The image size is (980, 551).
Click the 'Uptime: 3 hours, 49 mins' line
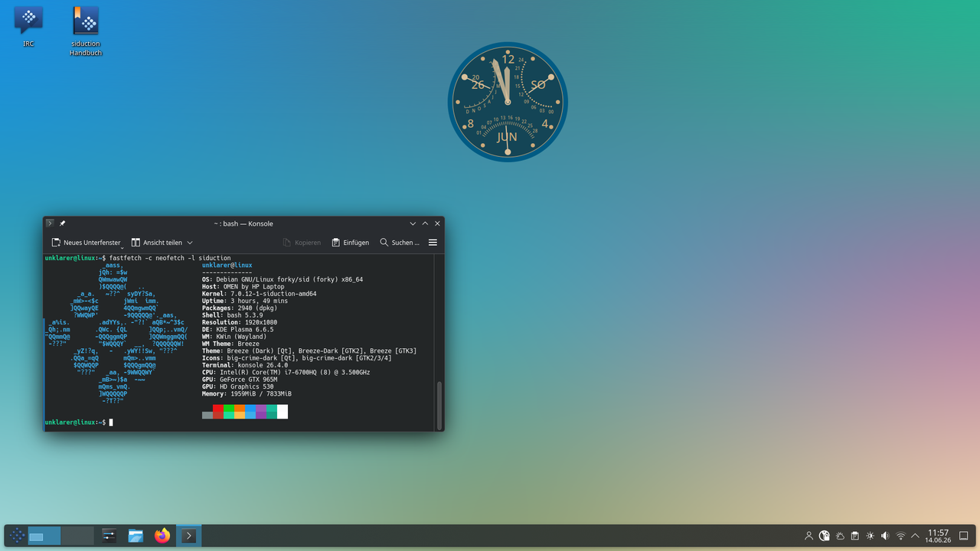(x=245, y=301)
